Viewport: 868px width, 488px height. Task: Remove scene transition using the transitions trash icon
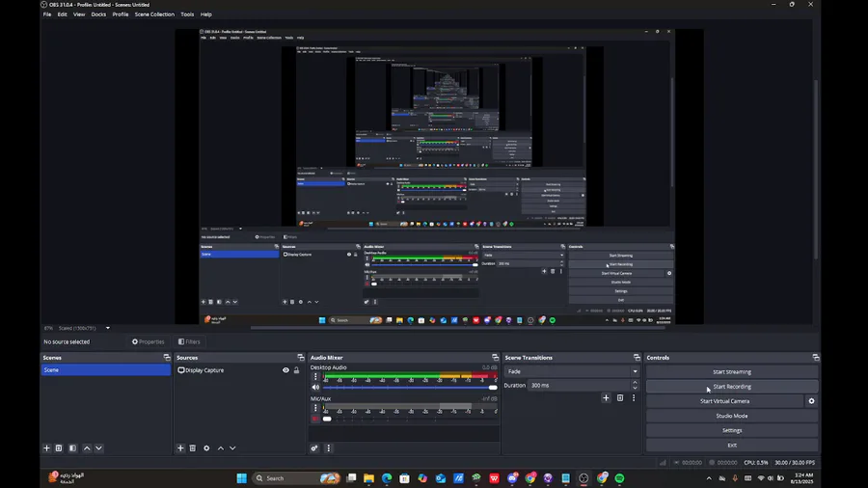pos(620,397)
